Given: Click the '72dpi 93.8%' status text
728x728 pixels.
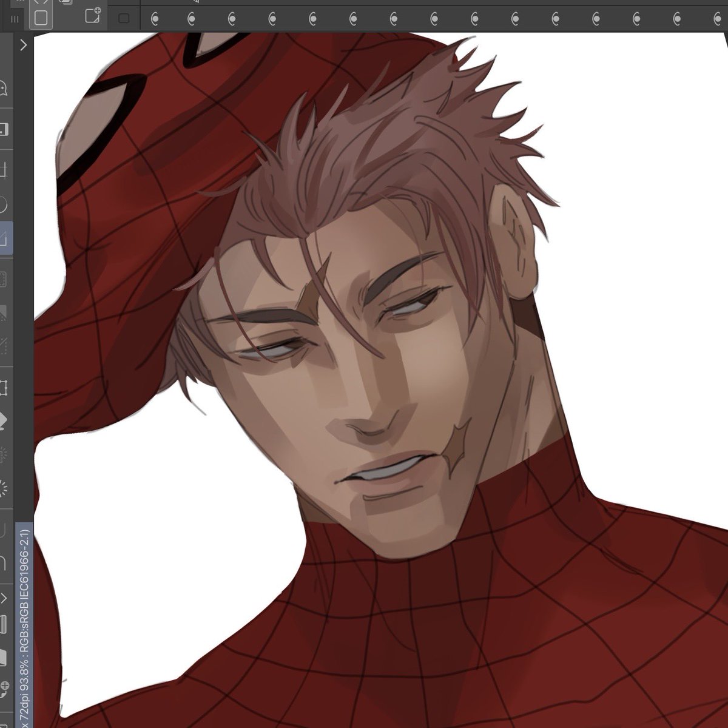Looking at the screenshot, I should [24, 689].
